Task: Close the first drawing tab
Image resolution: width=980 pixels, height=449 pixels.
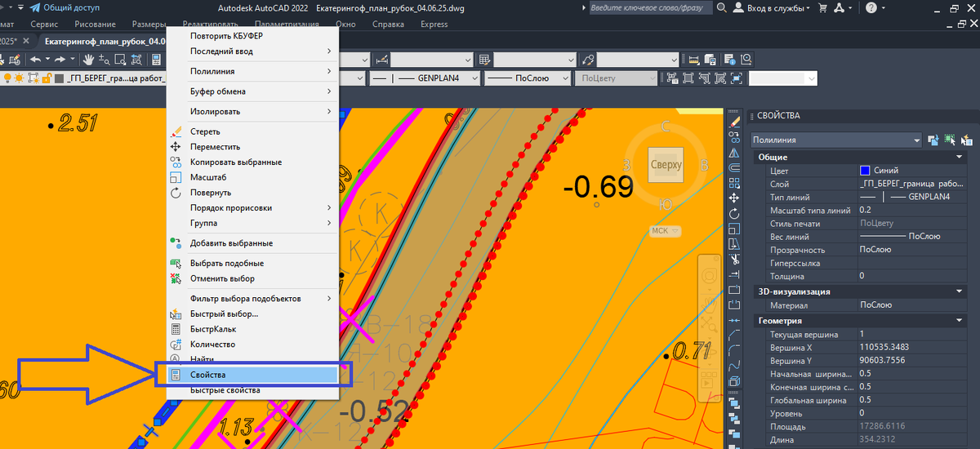Action: point(25,41)
